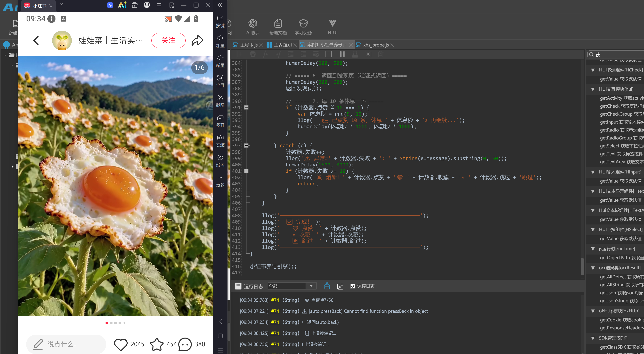Screen dimensions: 644x354
Task: Open comments via speech bubble icon
Action: click(185, 344)
